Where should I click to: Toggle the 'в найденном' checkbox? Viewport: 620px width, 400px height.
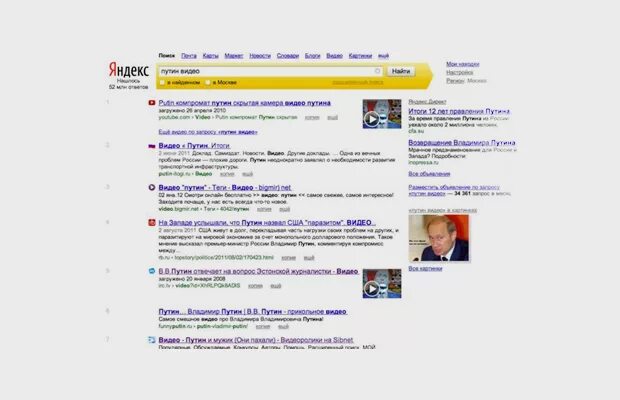(162, 83)
